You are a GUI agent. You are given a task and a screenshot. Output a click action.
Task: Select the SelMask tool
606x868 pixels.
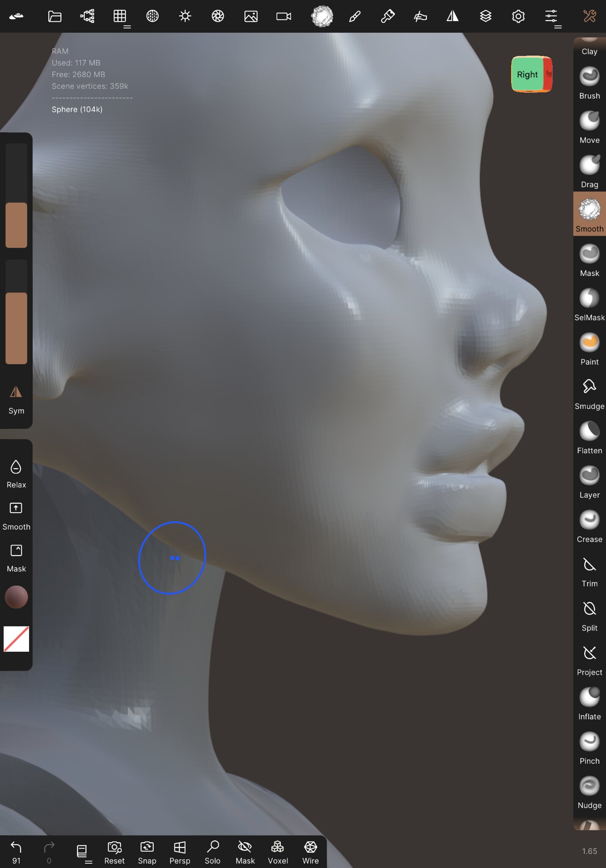(x=589, y=305)
